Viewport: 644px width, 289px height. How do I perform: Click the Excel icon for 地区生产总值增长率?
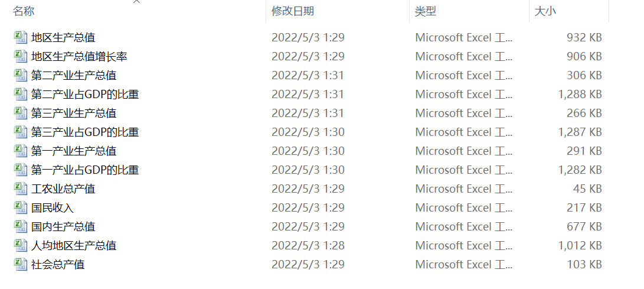coord(21,56)
